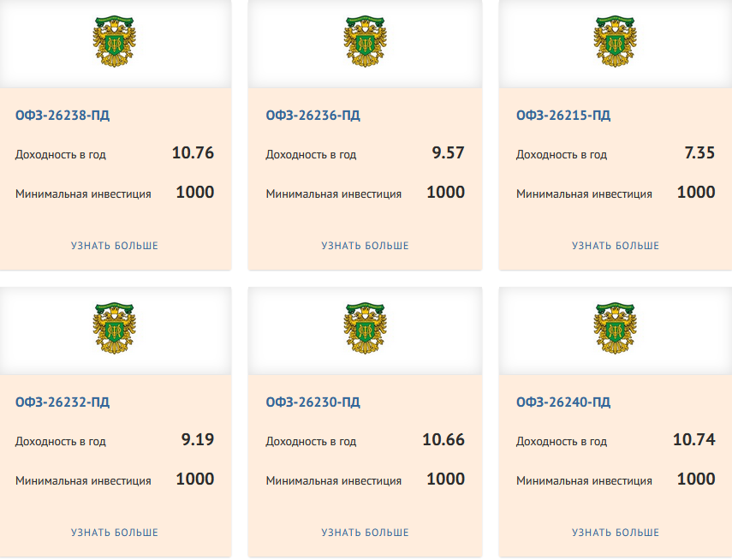
Task: Click Узнать больше under ОФЗ-26236-ПД
Action: point(365,246)
